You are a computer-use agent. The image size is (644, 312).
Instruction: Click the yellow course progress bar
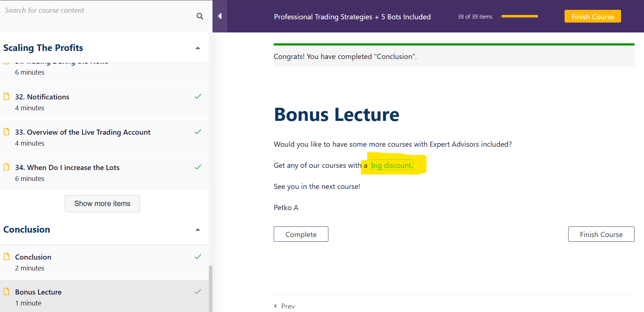click(x=520, y=16)
